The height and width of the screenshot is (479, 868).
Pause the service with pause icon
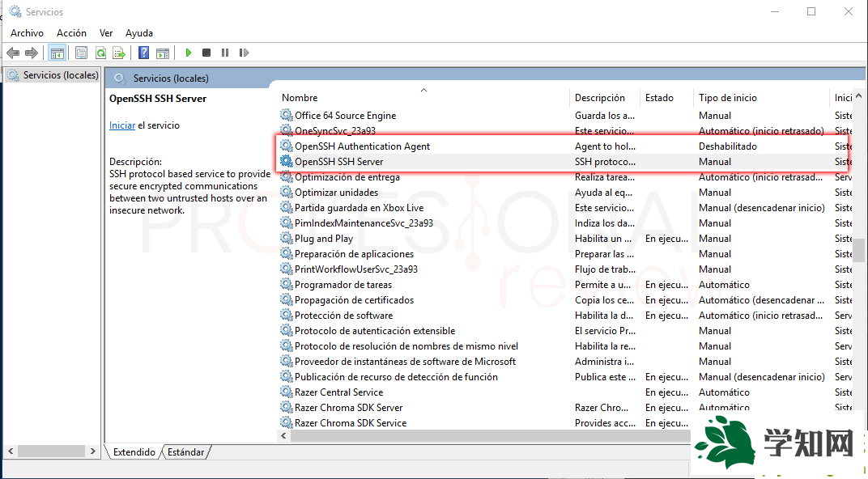[225, 53]
